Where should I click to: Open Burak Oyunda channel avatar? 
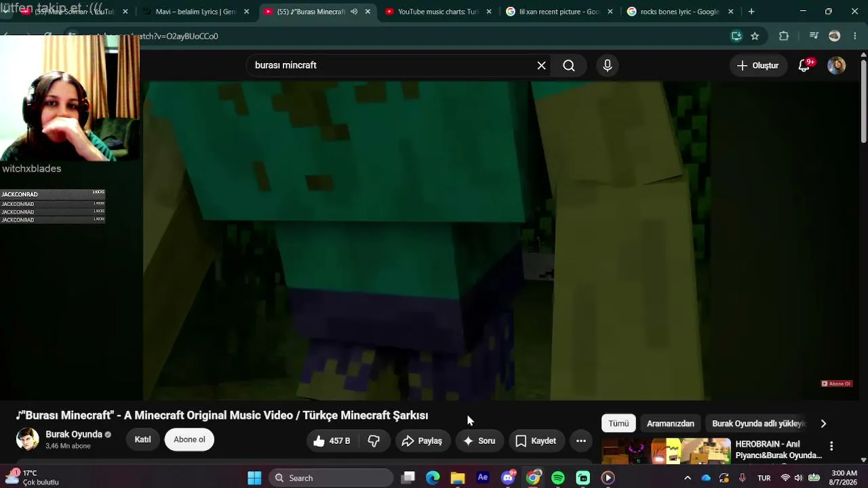coord(28,439)
